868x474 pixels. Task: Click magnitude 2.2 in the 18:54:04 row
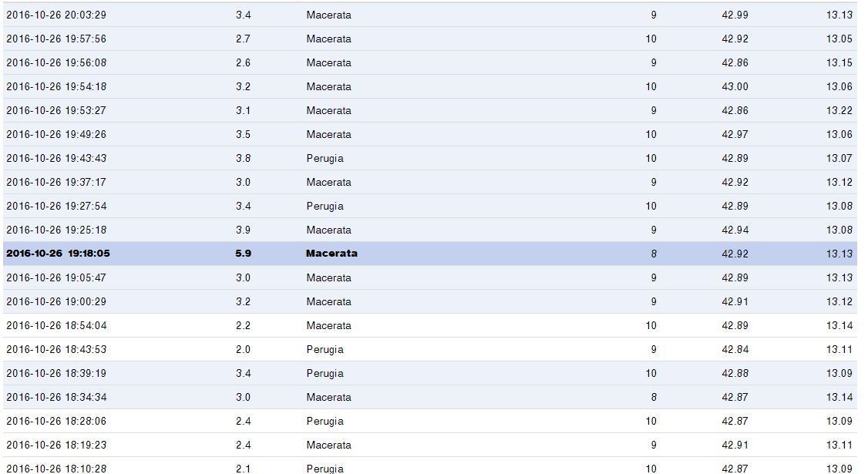click(243, 325)
